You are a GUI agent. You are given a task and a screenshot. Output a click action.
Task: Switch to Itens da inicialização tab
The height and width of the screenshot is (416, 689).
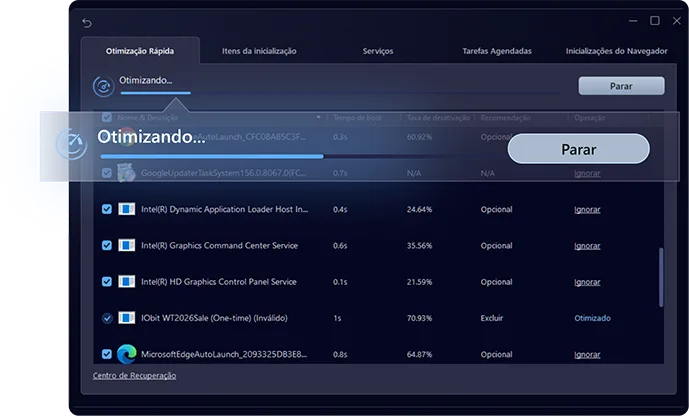coord(259,51)
